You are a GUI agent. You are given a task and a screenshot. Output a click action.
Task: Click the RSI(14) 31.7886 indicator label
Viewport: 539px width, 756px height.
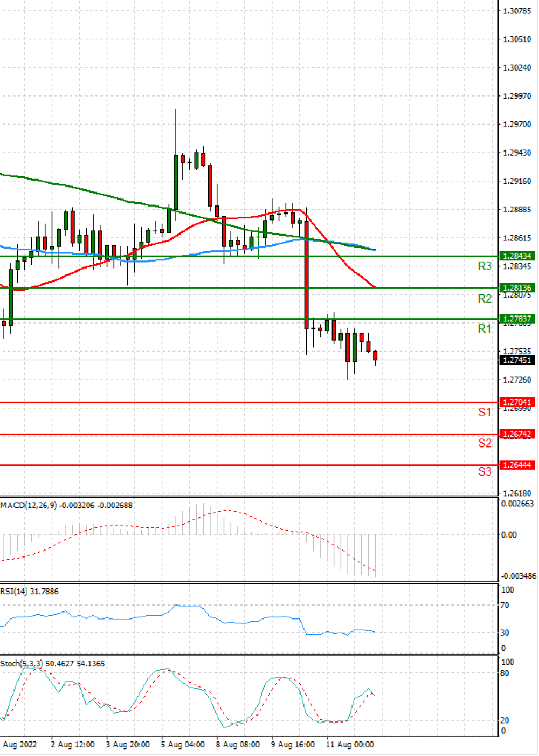click(29, 591)
